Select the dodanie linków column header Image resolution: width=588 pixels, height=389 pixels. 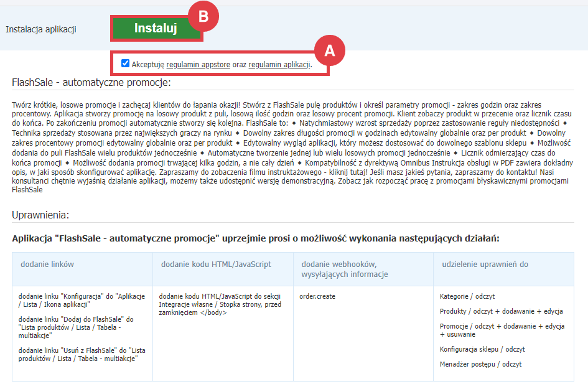click(x=47, y=265)
